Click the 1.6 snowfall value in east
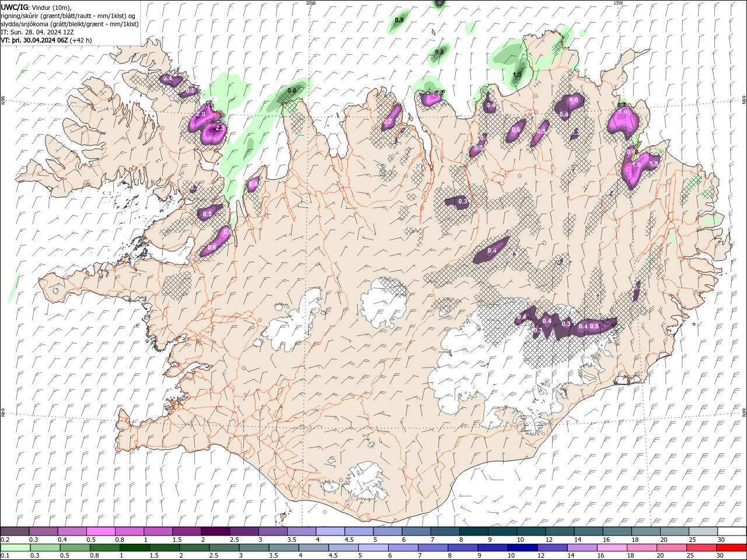 pyautogui.click(x=636, y=165)
